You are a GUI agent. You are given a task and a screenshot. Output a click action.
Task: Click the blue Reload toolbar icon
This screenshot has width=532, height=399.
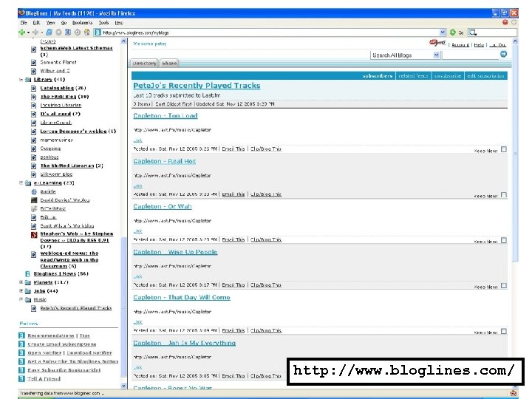pos(50,33)
